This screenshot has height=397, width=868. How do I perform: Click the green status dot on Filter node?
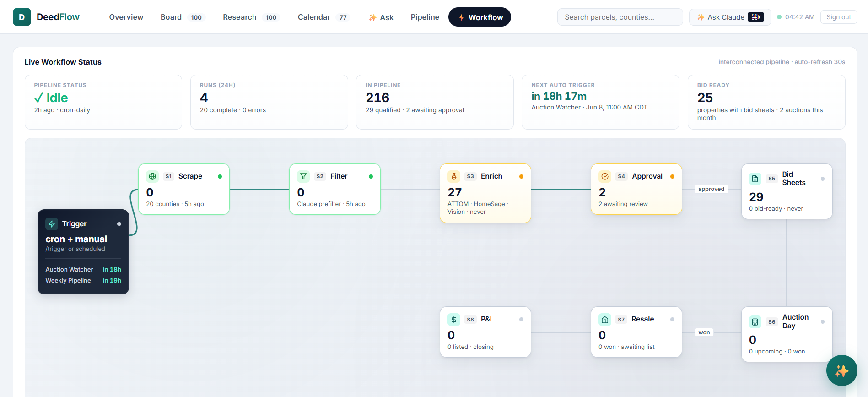point(371,176)
